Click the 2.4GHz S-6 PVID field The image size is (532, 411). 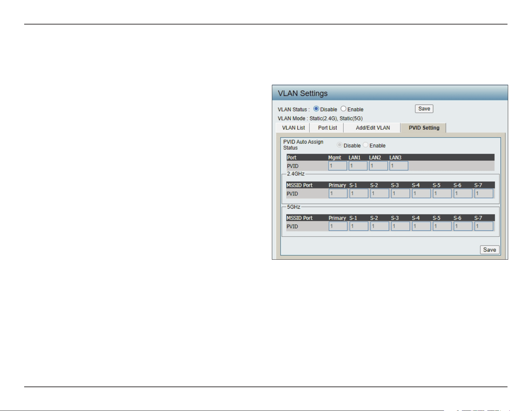point(463,193)
